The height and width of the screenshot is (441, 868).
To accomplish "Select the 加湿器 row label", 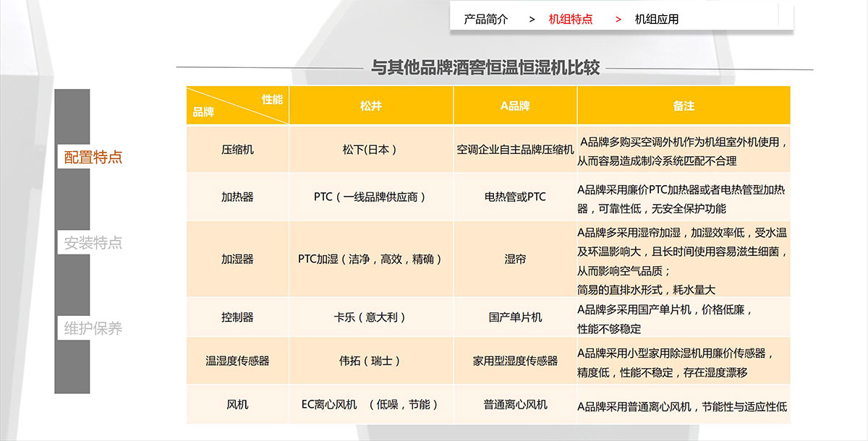I will [237, 259].
